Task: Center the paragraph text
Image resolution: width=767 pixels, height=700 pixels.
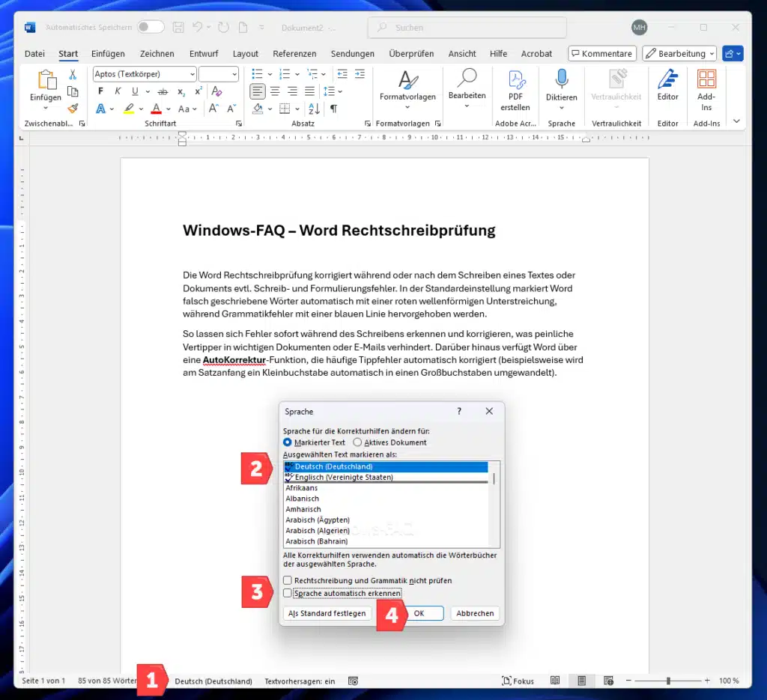Action: point(275,91)
